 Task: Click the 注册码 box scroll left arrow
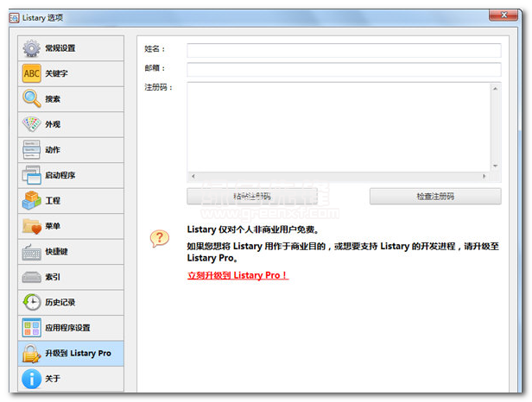coord(193,176)
